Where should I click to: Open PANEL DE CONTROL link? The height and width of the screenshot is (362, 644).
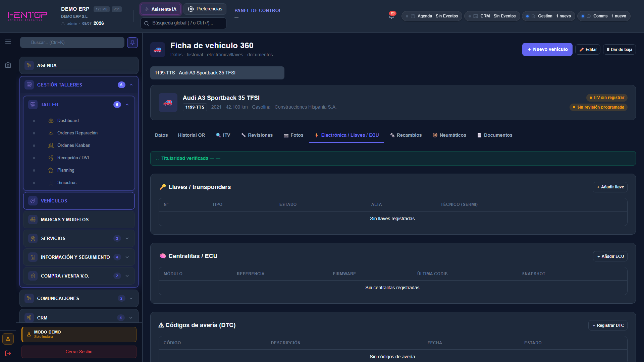coord(258,11)
